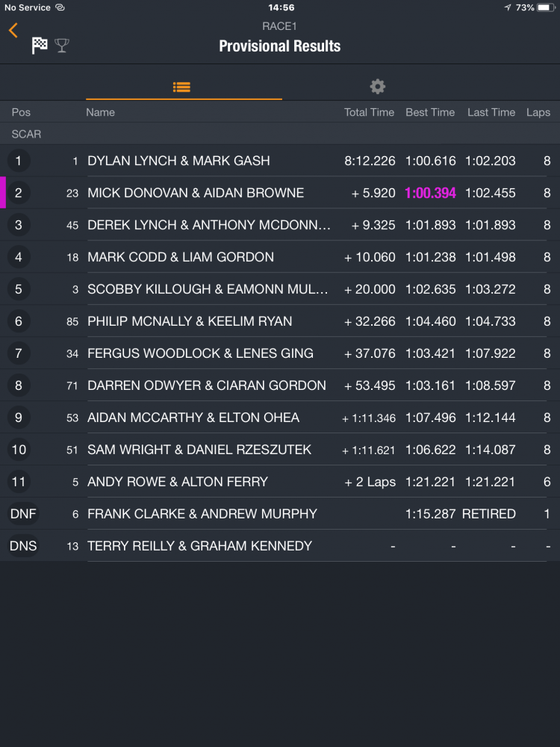Image resolution: width=560 pixels, height=747 pixels.
Task: Tap the location arrow status icon
Action: (x=508, y=7)
